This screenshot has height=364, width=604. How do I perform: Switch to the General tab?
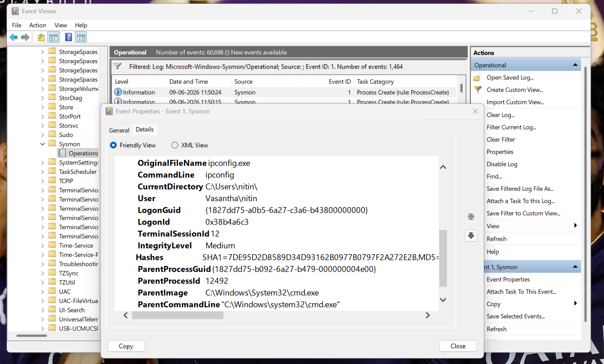coord(119,130)
